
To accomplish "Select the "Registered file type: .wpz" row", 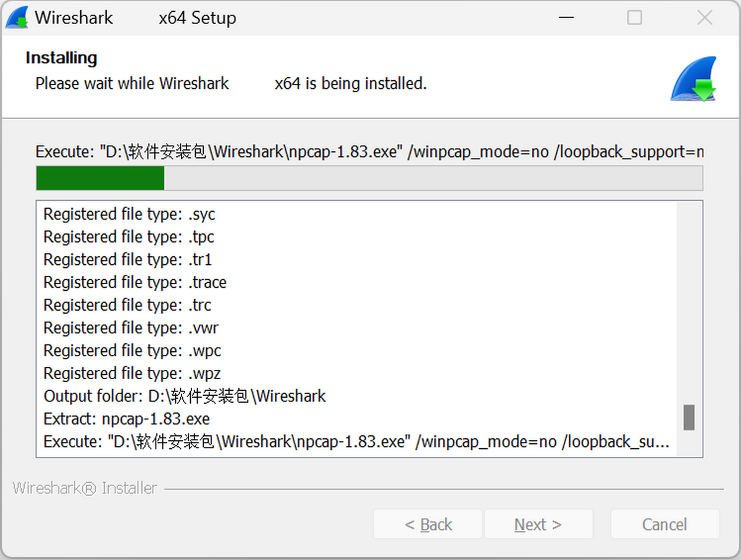I will [132, 374].
